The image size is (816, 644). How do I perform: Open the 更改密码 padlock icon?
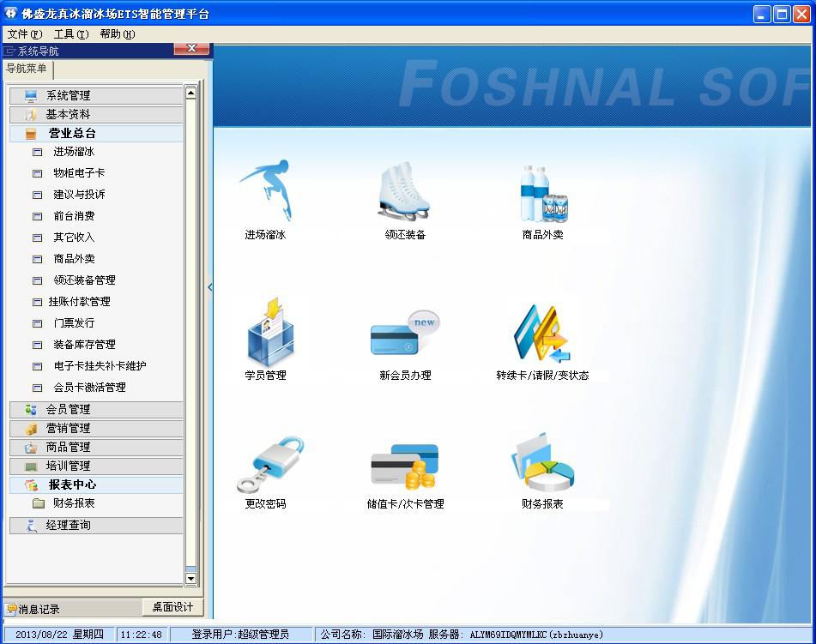coord(270,465)
